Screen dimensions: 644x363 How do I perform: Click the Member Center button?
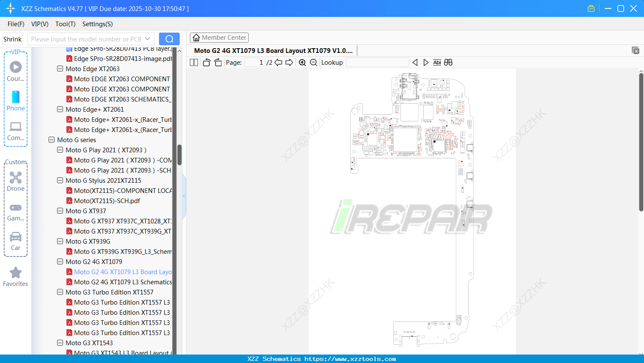point(219,37)
